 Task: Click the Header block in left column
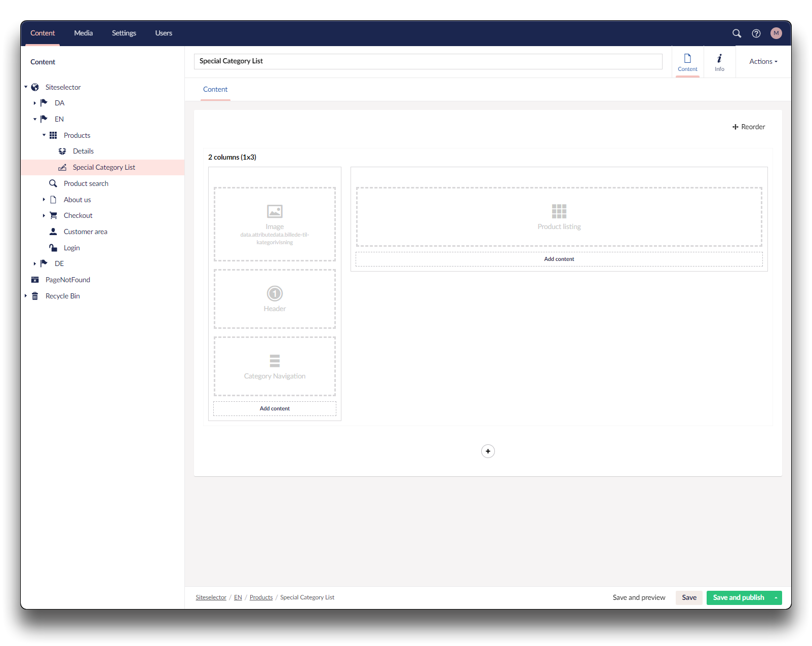(x=275, y=299)
